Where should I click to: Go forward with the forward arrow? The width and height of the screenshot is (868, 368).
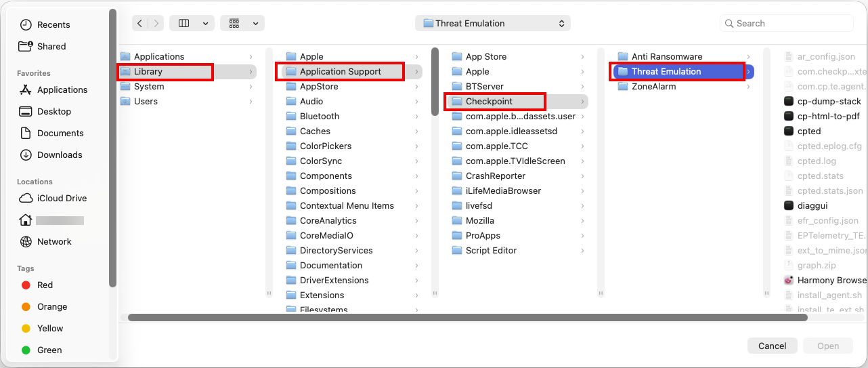156,23
